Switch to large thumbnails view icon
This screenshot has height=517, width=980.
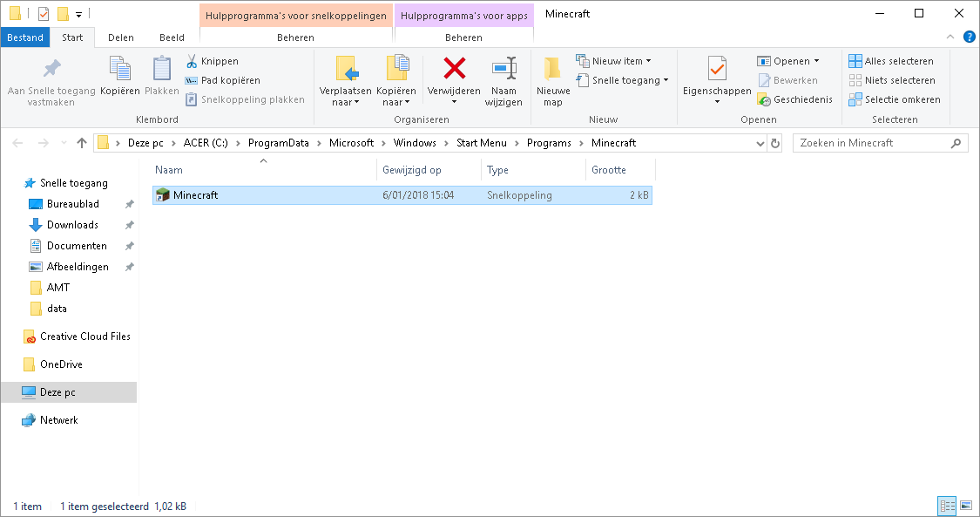coord(966,506)
